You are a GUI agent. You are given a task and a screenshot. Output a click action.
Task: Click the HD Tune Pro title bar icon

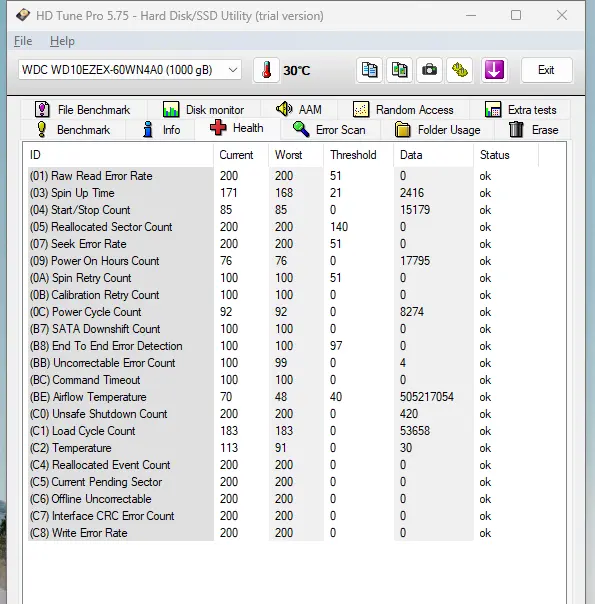click(x=23, y=15)
